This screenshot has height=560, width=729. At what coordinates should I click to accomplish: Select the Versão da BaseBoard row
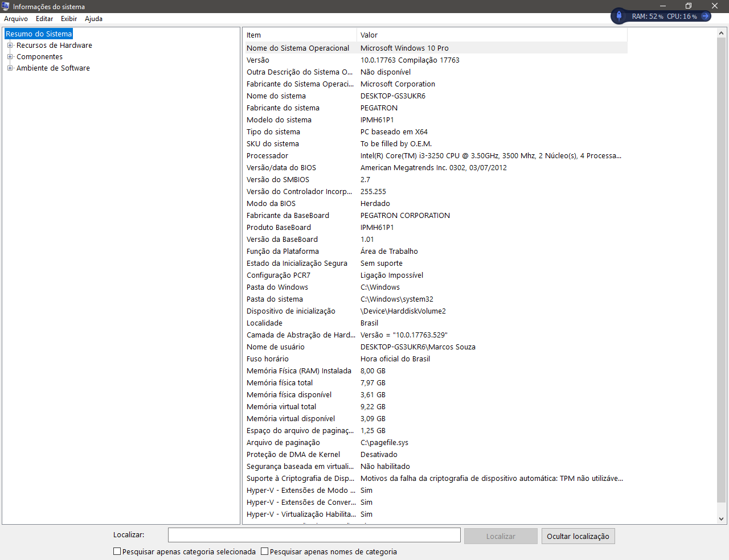(x=436, y=239)
